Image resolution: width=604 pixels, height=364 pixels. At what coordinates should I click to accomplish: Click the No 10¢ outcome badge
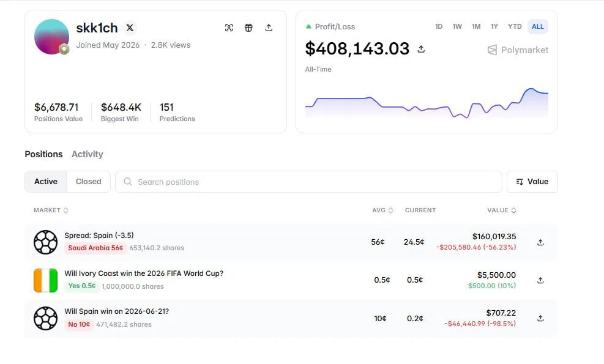(79, 324)
